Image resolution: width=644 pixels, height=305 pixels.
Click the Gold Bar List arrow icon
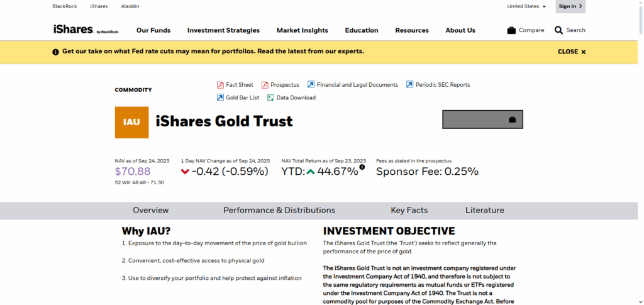coord(220,97)
